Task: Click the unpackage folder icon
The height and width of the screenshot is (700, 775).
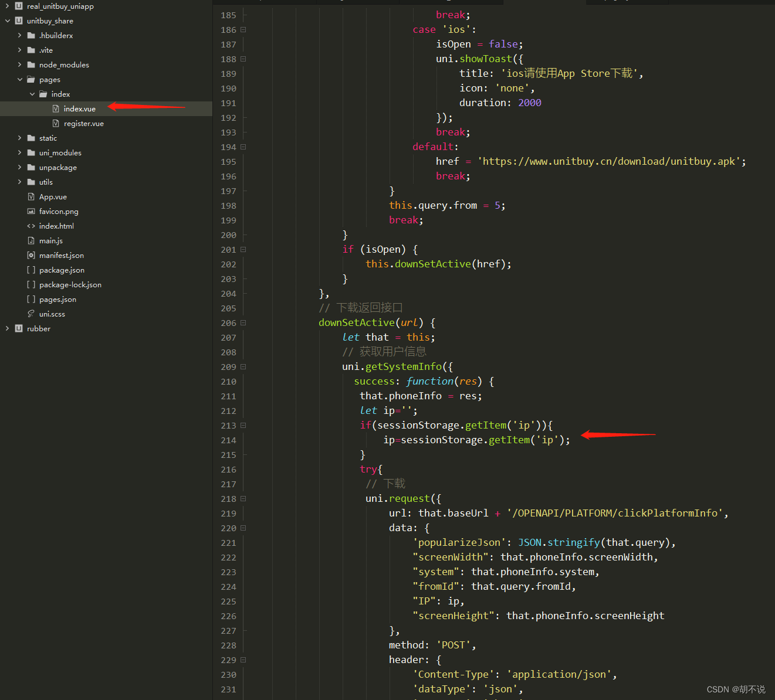Action: coord(31,167)
